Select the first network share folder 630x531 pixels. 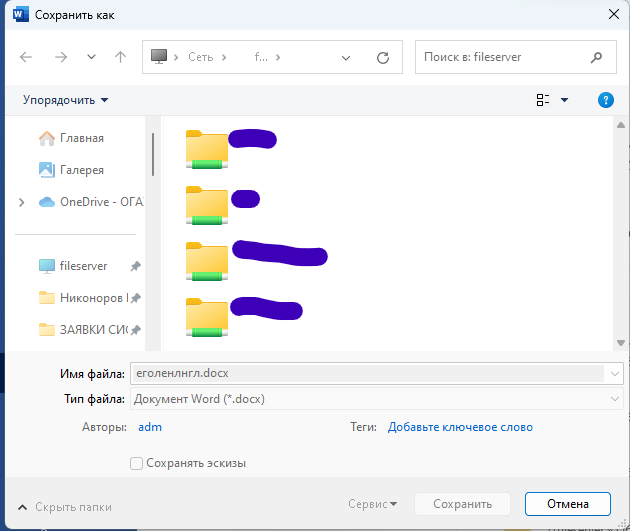(x=207, y=149)
